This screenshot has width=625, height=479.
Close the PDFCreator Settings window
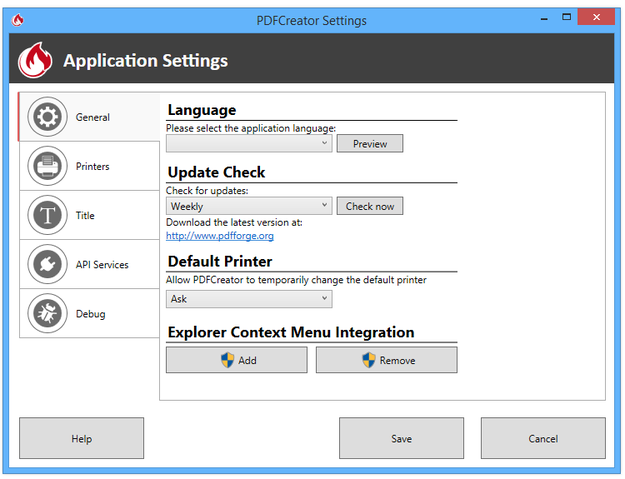pyautogui.click(x=596, y=17)
